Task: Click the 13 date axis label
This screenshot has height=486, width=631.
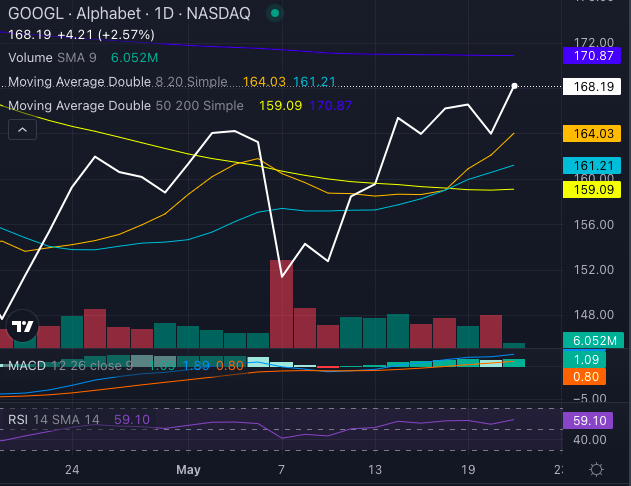Action: (375, 470)
